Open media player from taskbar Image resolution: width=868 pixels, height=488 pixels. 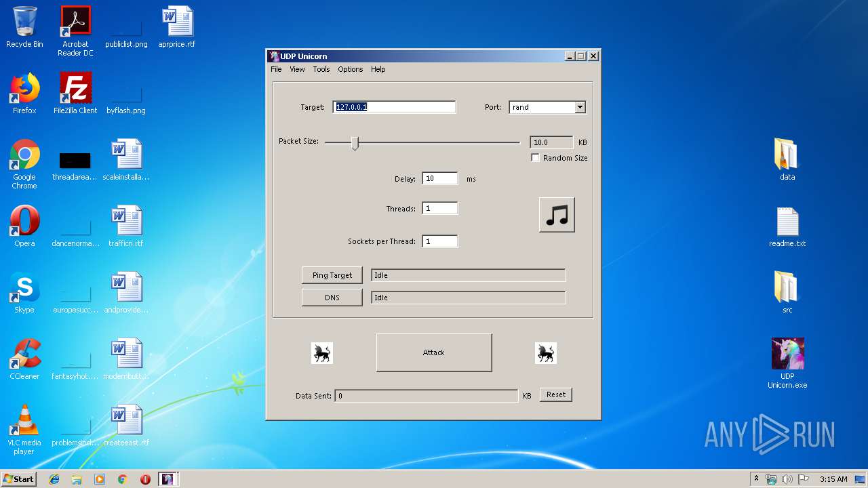(x=100, y=479)
